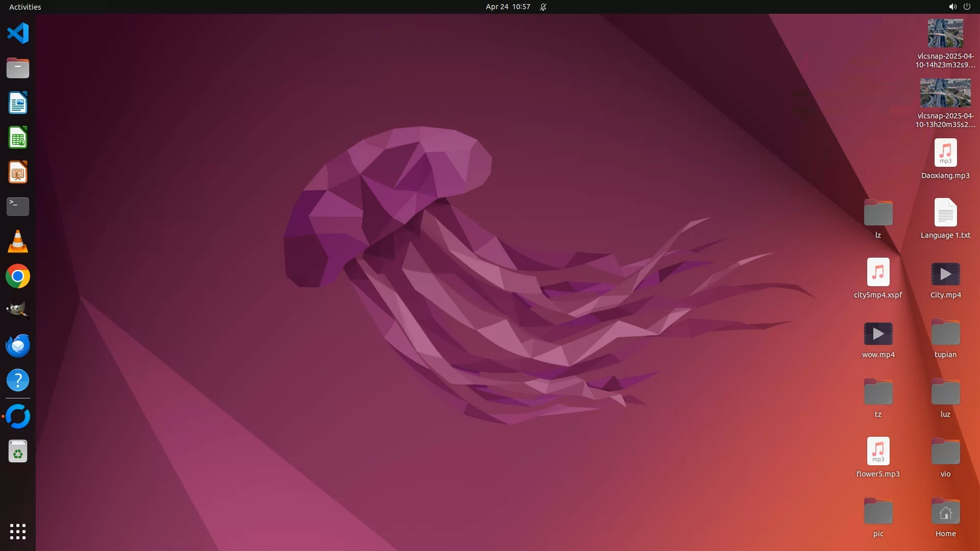Open system menu via power icon
The width and height of the screenshot is (980, 551).
967,7
